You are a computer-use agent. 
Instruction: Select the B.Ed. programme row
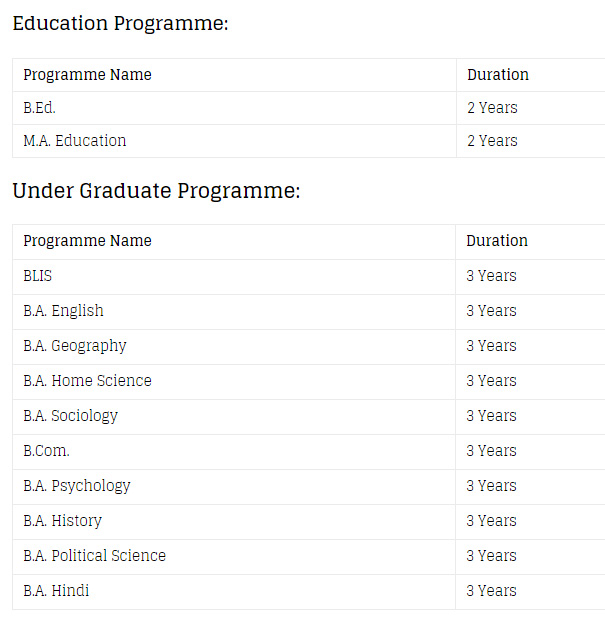[309, 108]
